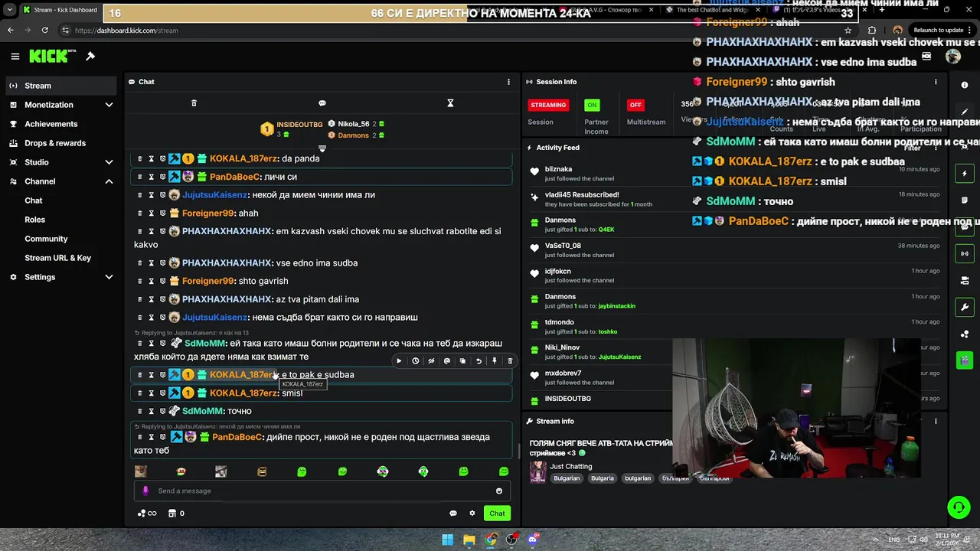Click trash icon at end of hover toolbar

click(x=510, y=361)
